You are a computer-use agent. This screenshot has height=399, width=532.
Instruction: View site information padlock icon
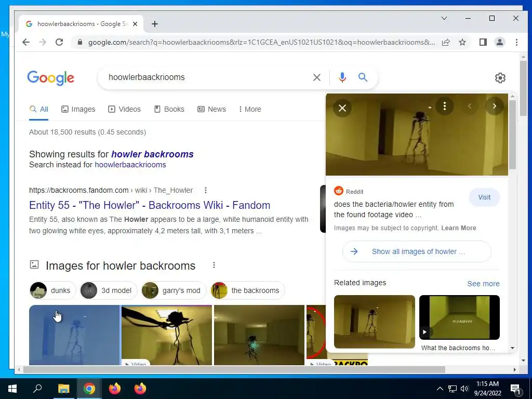[x=80, y=42]
